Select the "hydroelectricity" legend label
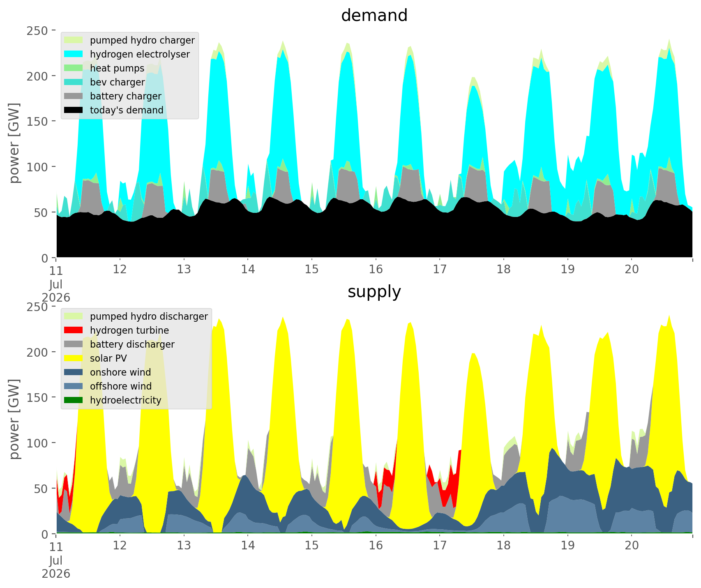 (x=126, y=400)
